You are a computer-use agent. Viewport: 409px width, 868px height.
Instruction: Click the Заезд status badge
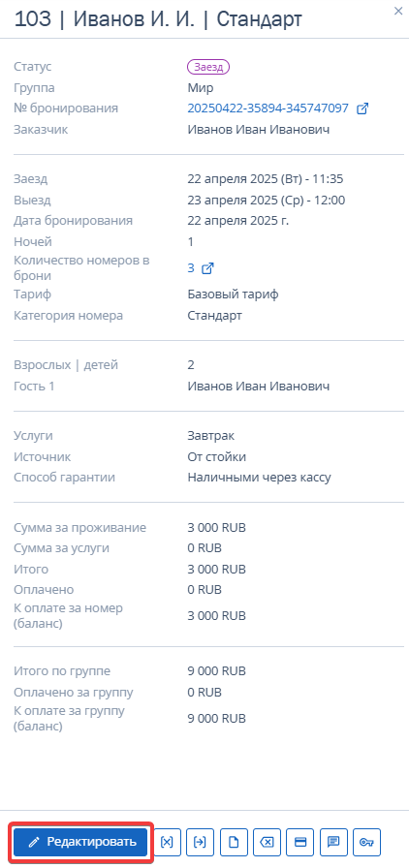click(x=208, y=67)
